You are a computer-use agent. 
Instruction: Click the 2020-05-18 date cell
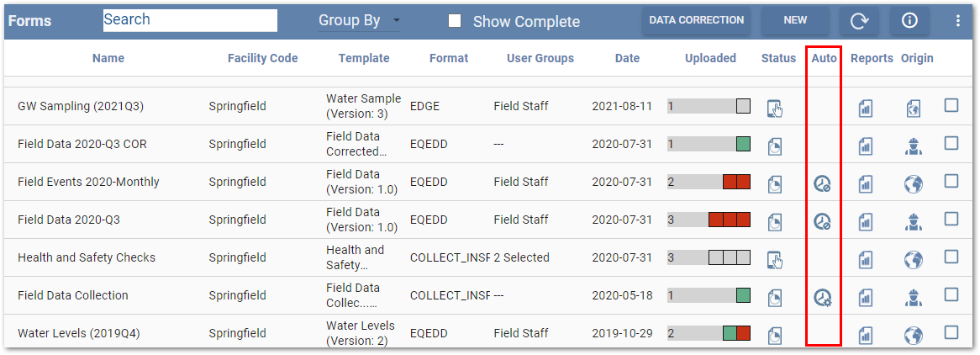coord(622,295)
